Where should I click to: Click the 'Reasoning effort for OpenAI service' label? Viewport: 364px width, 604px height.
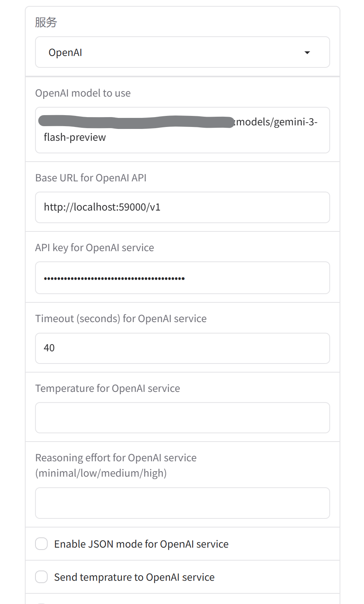pos(116,458)
